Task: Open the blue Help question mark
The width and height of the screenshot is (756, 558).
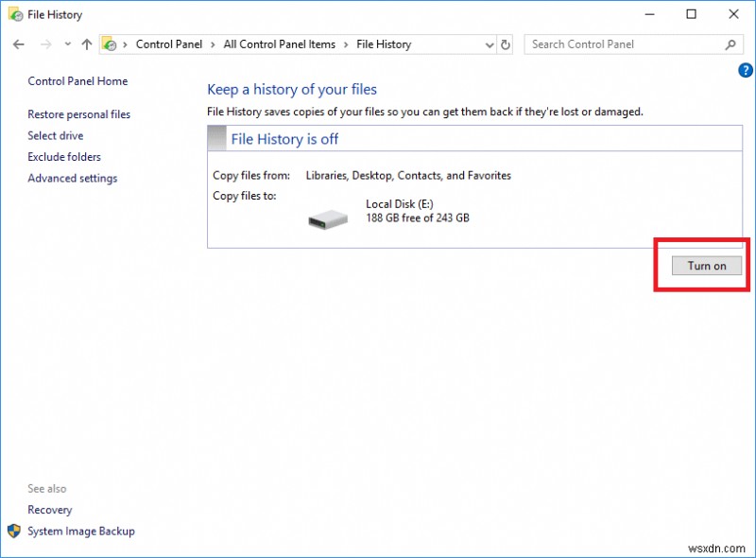Action: (746, 69)
